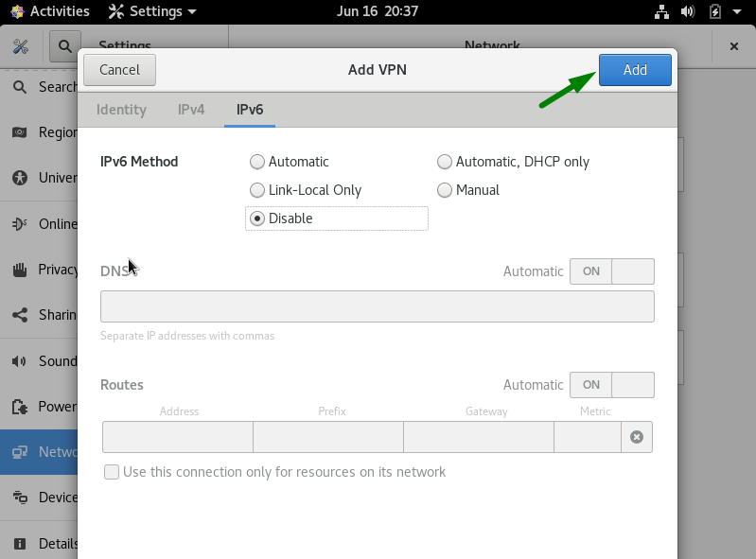Image resolution: width=756 pixels, height=559 pixels.
Task: Click the route Metric field
Action: [x=588, y=437]
